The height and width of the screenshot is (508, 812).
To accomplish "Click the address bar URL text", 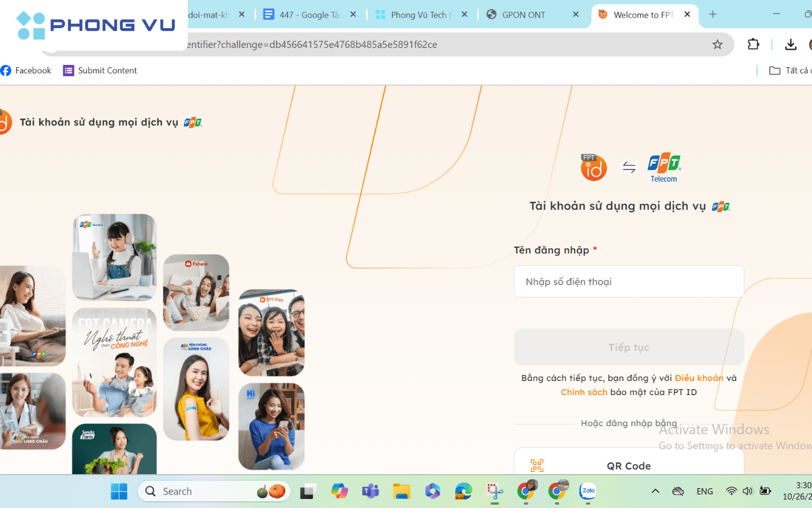I will [312, 45].
